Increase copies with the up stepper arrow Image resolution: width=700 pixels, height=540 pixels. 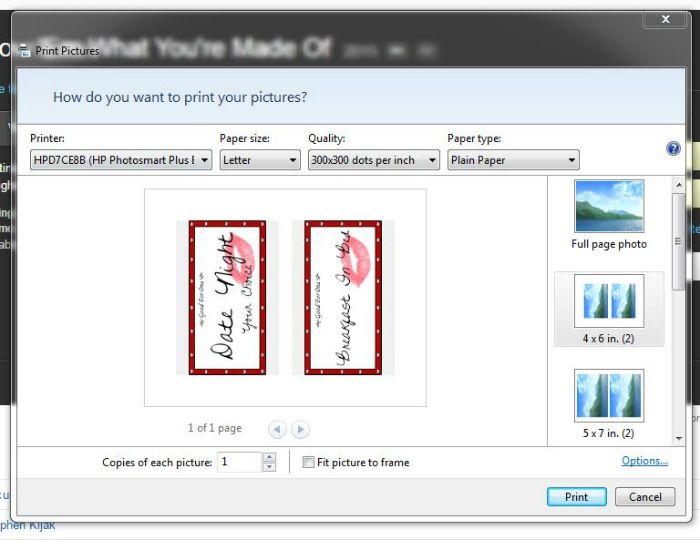tap(269, 457)
